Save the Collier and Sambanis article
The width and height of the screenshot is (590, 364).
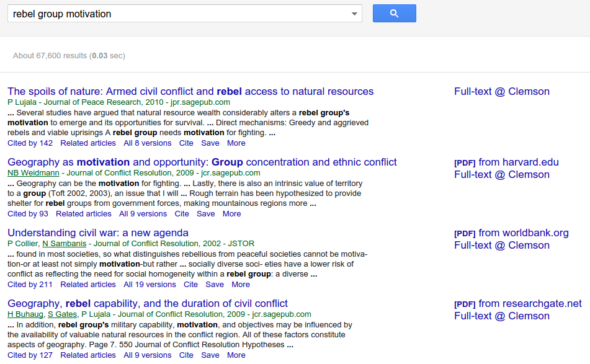pos(215,285)
